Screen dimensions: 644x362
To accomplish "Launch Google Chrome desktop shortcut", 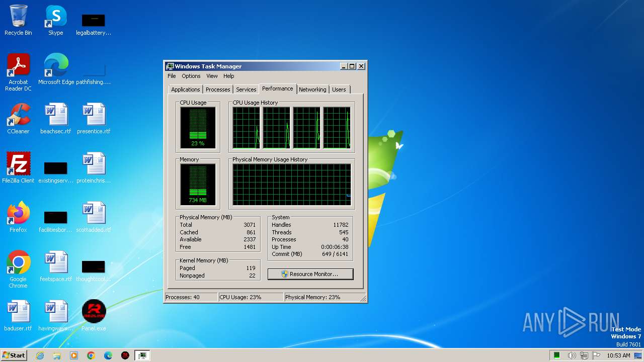I will (18, 269).
